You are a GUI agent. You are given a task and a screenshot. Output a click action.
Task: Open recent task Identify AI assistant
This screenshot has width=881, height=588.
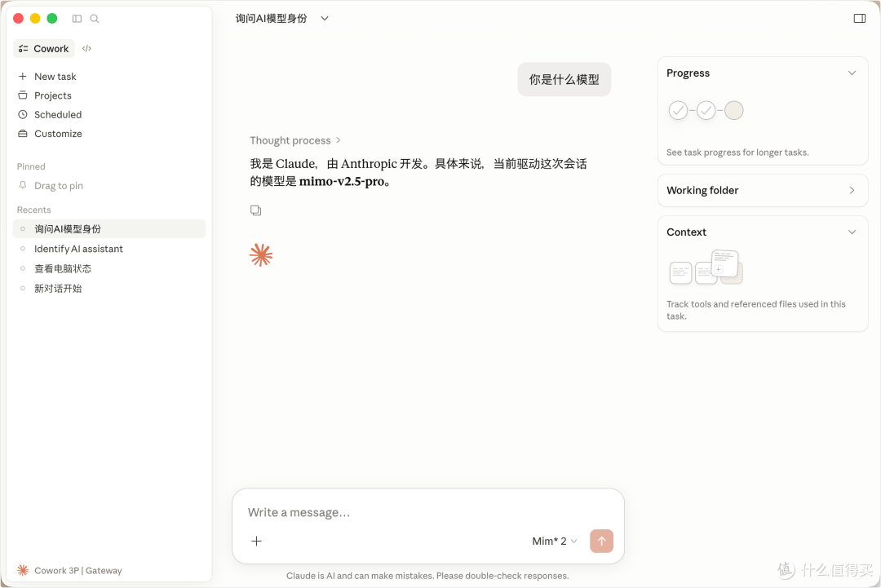109,249
